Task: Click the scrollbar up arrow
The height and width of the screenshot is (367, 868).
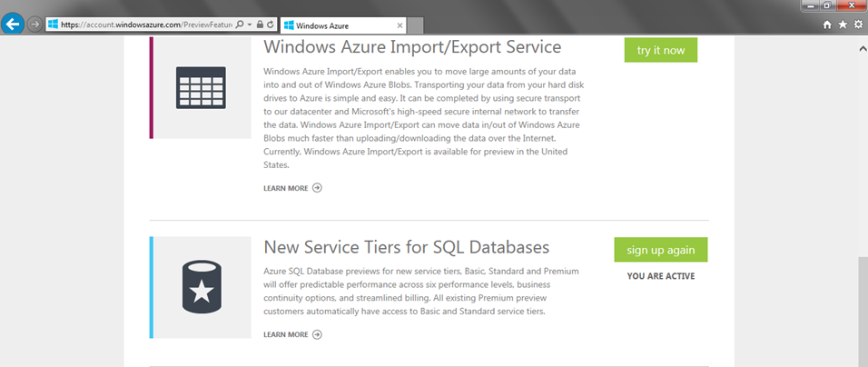Action: click(x=863, y=49)
